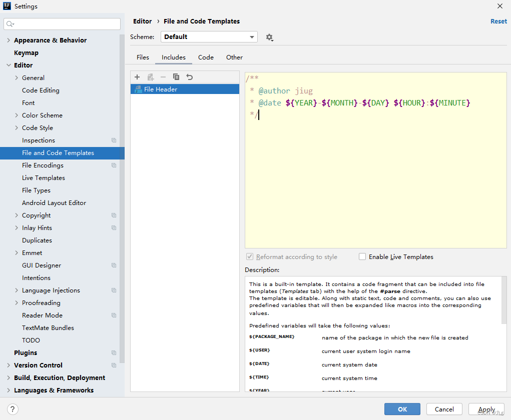The width and height of the screenshot is (511, 420).
Task: Click the Description panel scrollbar
Action: click(x=504, y=299)
